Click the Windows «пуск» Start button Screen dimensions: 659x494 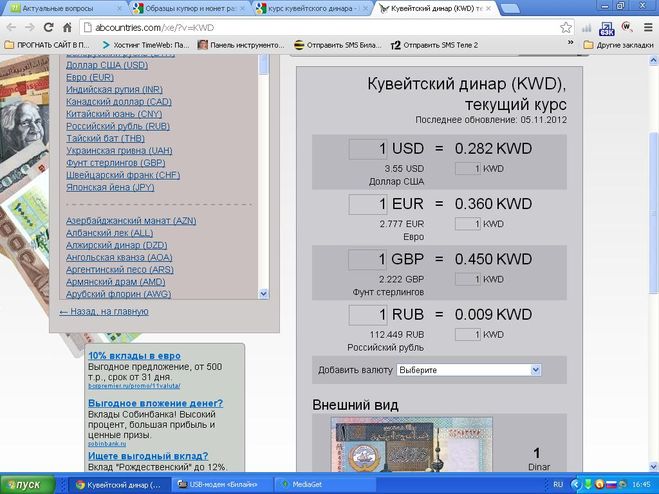tap(24, 484)
